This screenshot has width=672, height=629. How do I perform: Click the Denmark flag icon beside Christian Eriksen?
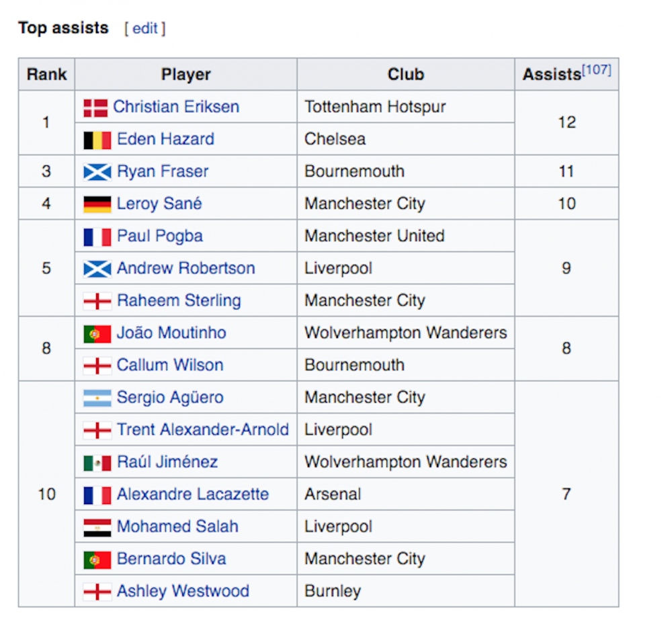click(x=95, y=108)
